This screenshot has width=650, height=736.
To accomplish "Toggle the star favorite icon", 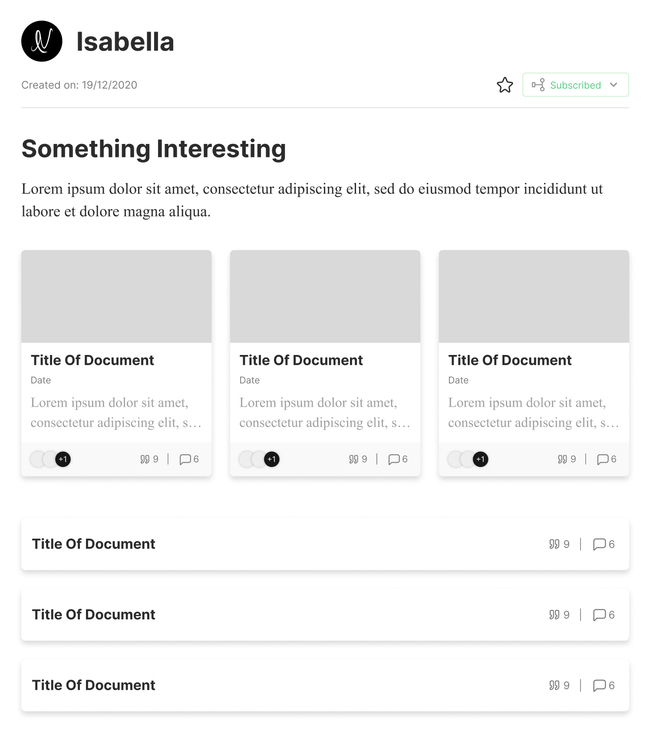I will click(505, 85).
